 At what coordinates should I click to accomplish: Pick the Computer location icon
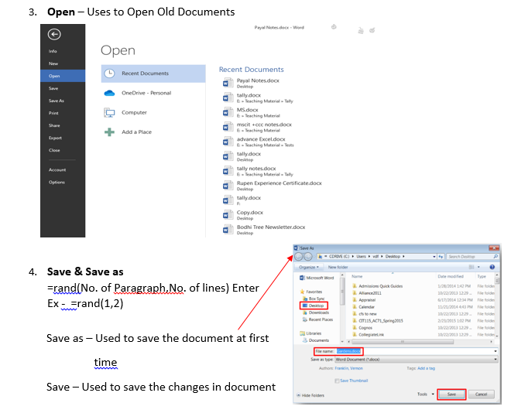pos(109,113)
